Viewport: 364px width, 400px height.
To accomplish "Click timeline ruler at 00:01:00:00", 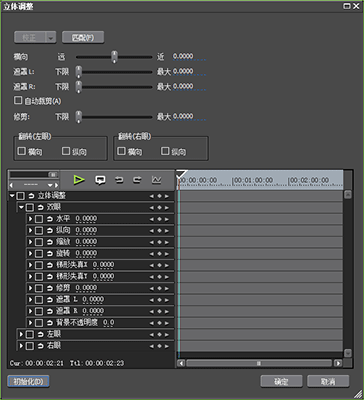I will point(253,180).
